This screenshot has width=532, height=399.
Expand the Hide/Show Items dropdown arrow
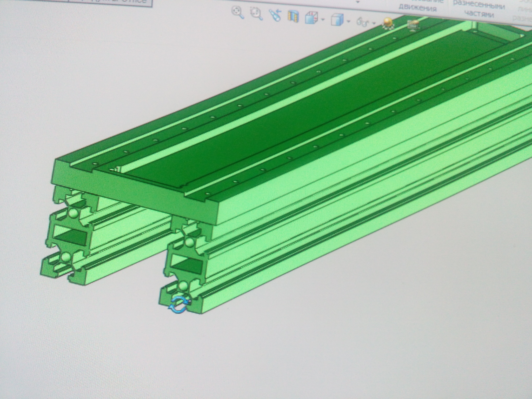374,23
